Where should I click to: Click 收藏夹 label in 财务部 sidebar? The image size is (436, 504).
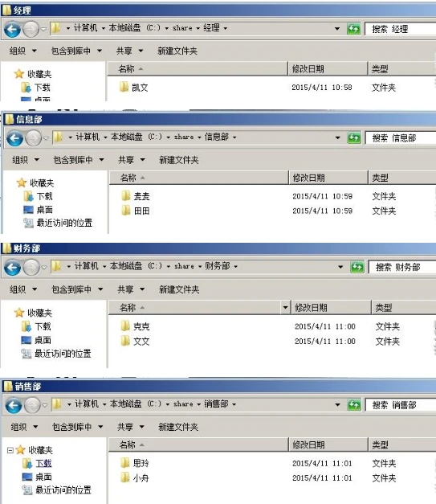click(40, 313)
